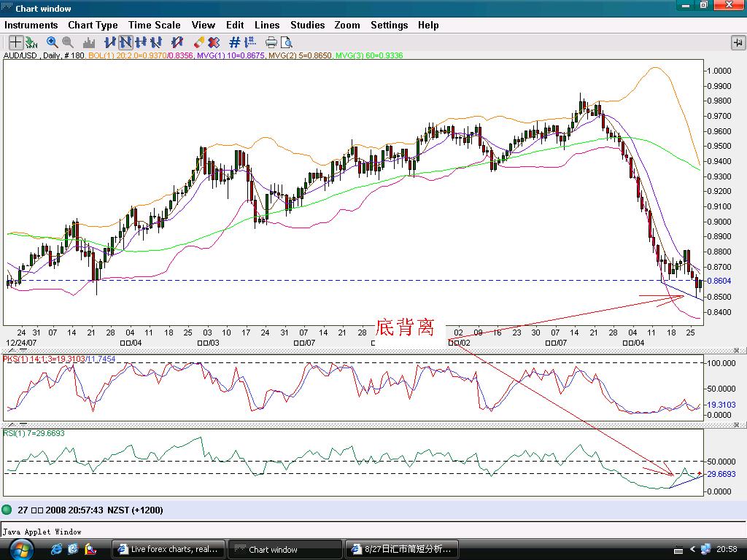Click the first trend line tool icon
The width and height of the screenshot is (747, 560).
pyautogui.click(x=110, y=42)
